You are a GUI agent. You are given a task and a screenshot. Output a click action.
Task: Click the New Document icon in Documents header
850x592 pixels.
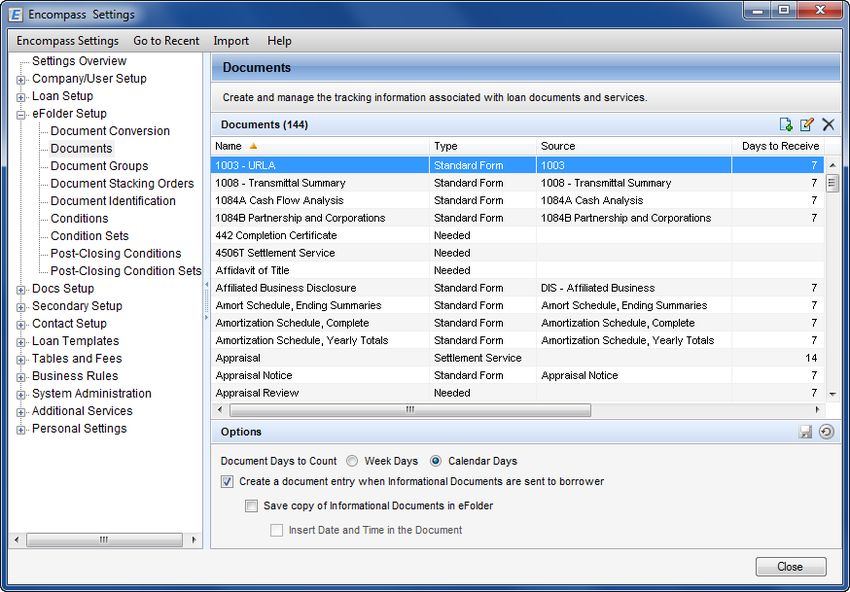pyautogui.click(x=786, y=124)
